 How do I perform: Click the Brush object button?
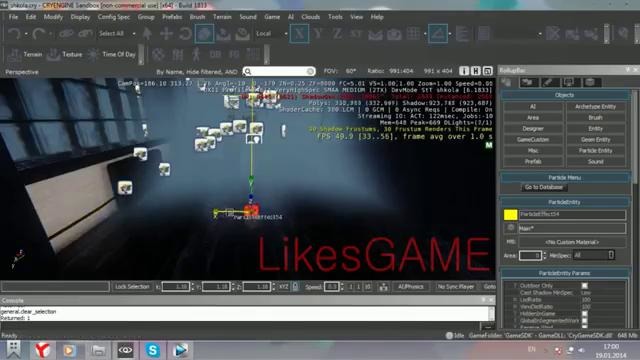[596, 118]
